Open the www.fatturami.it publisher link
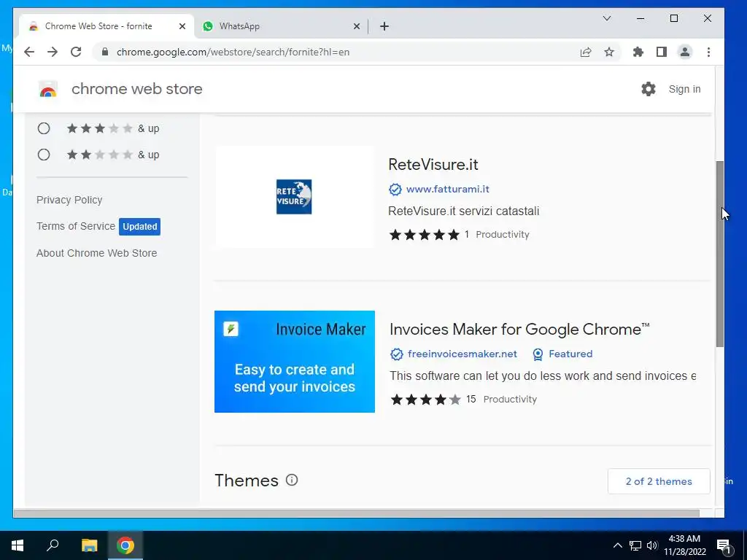 448,189
